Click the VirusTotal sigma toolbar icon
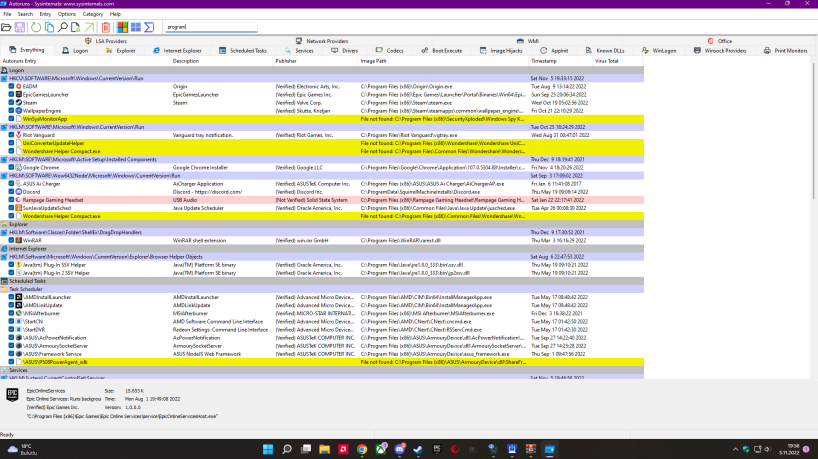818x459 pixels. pos(149,27)
